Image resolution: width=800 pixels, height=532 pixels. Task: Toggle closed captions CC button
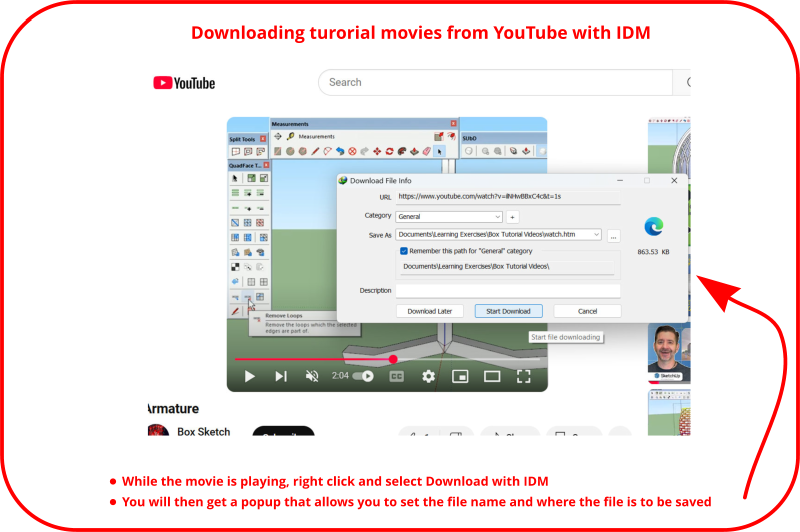click(x=396, y=376)
